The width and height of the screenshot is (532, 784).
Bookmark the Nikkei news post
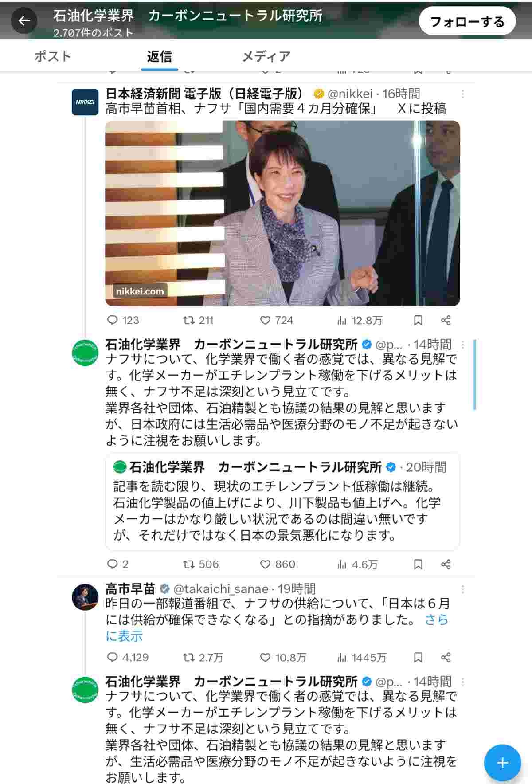[x=418, y=320]
